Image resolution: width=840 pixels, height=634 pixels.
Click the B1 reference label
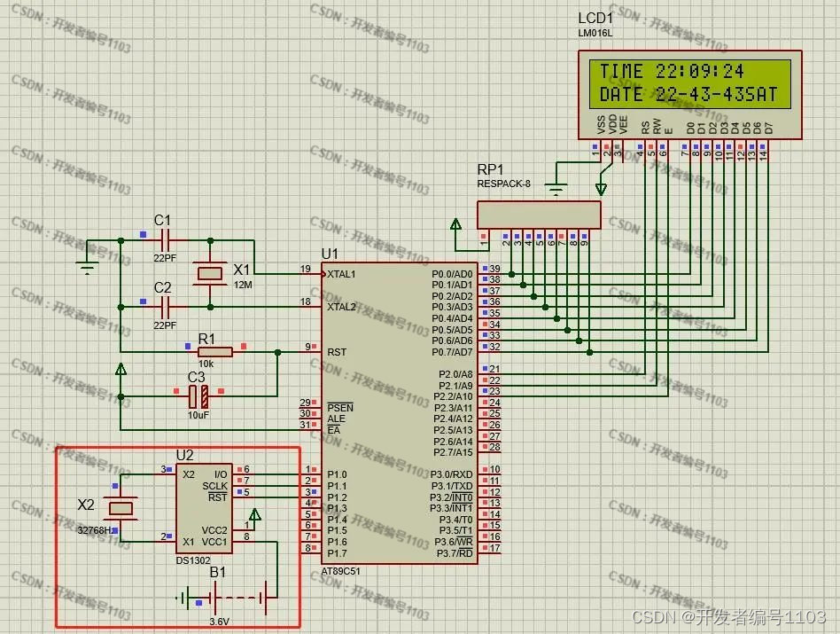point(217,572)
